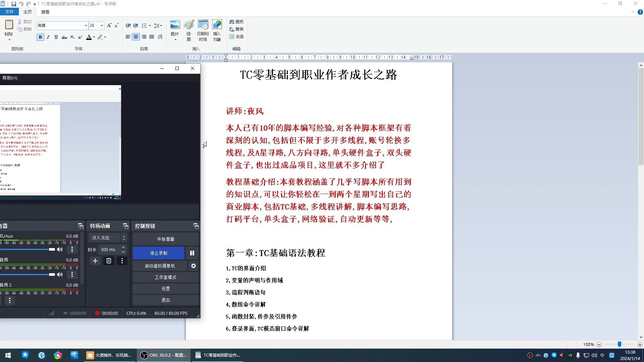Mute the Mic/Aux speaker icon
This screenshot has width=644, height=362.
60,249
